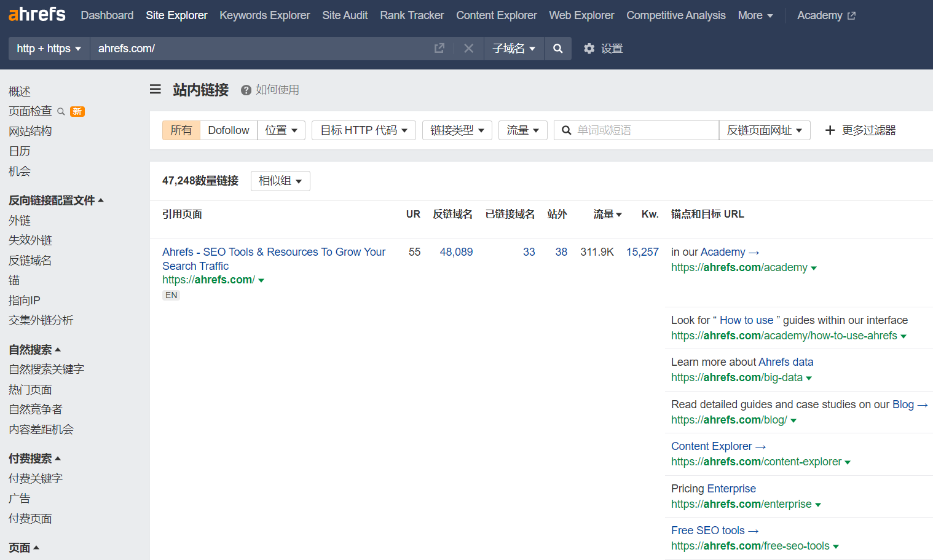Viewport: 933px width, 560px height.
Task: Open 机会 in the sidebar
Action: [20, 172]
